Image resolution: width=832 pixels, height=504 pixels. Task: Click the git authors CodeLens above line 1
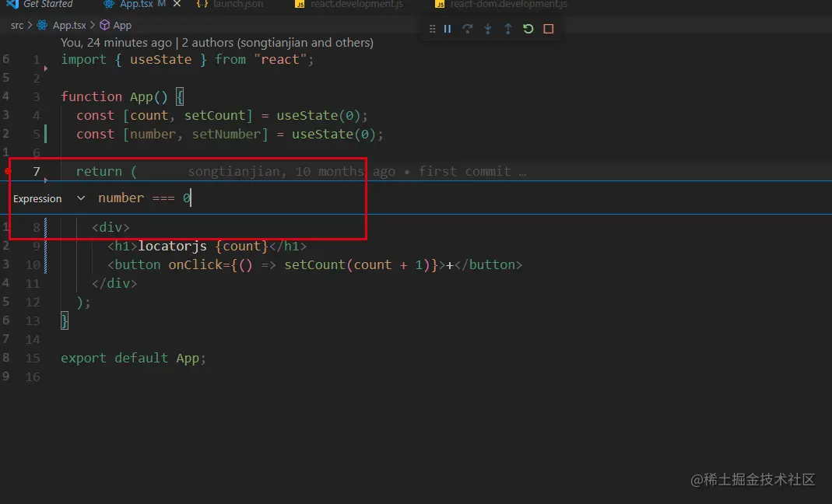(217, 43)
